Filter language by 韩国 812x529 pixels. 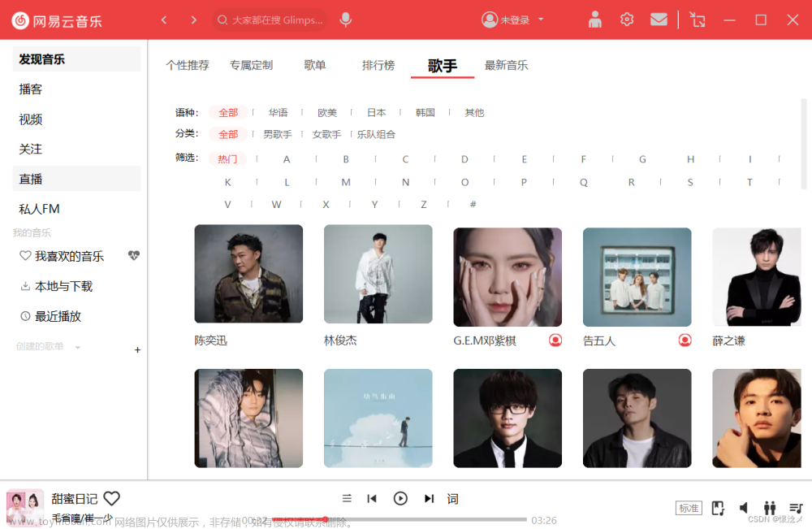[x=425, y=112]
